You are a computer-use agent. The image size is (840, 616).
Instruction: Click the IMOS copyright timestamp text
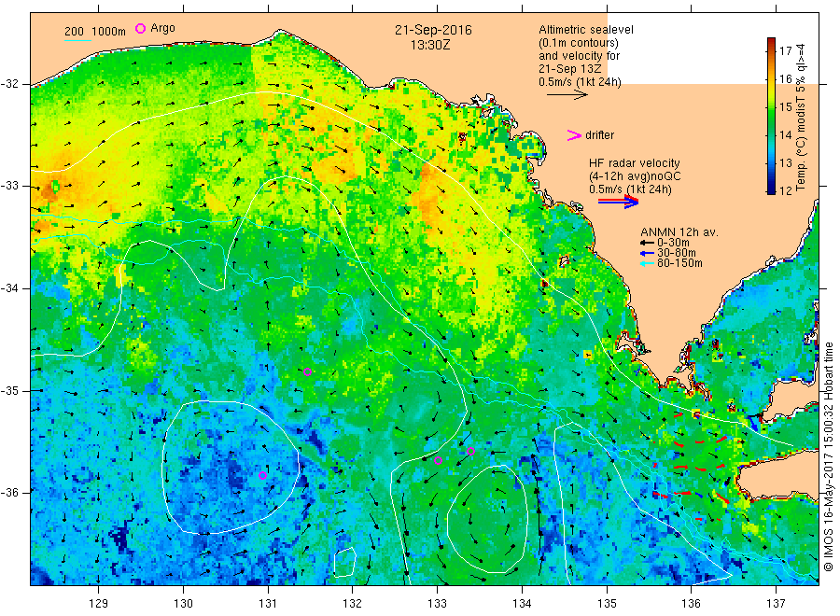click(829, 456)
